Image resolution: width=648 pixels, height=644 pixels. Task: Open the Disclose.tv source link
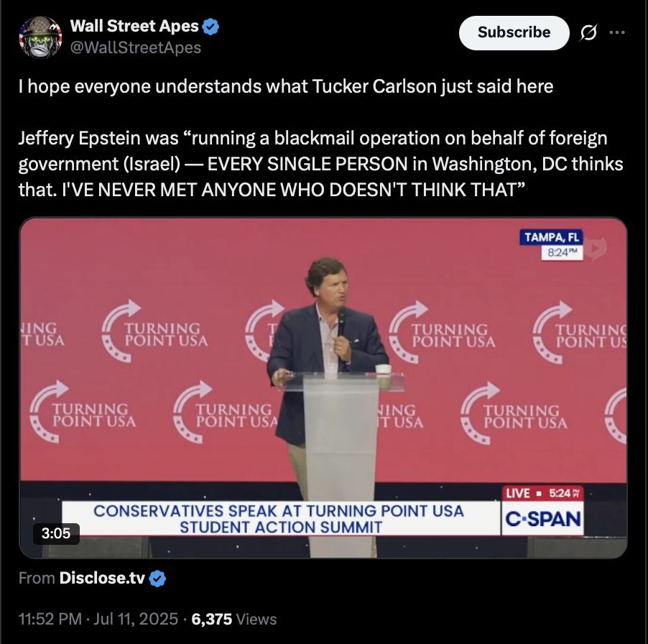[x=102, y=578]
